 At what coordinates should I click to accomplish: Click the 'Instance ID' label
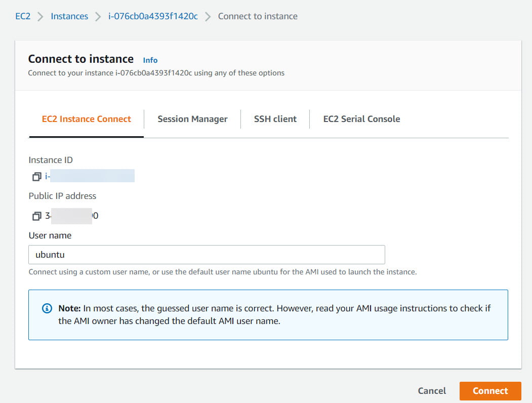click(x=51, y=160)
